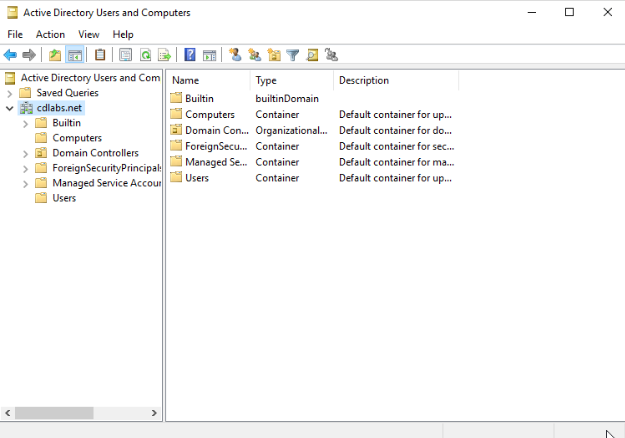Image resolution: width=625 pixels, height=438 pixels.
Task: Select Computers row in the list
Action: coord(210,114)
